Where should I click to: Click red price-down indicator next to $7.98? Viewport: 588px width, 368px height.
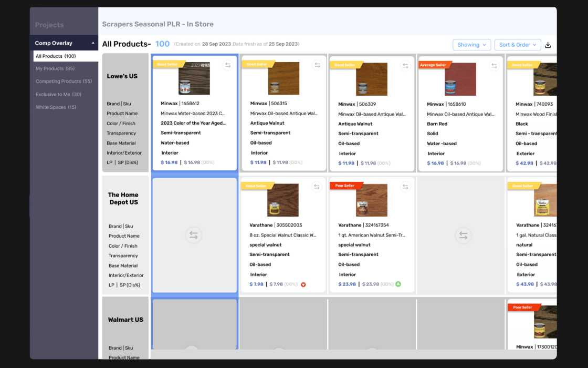pyautogui.click(x=303, y=284)
